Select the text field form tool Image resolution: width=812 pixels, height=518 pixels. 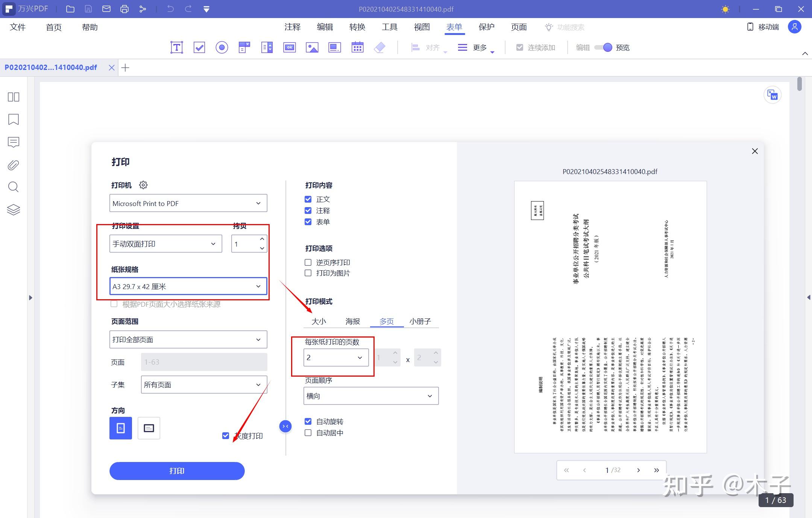177,47
